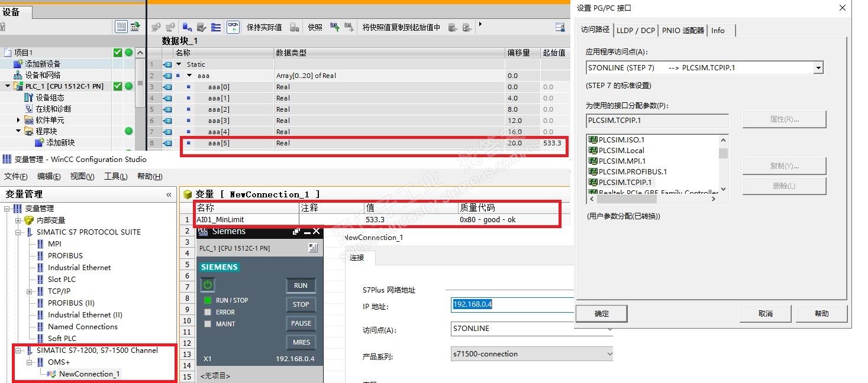Viewport: 868px width, 383px height.
Task: Collapse the 程序块 folder in project tree
Action: (x=18, y=131)
